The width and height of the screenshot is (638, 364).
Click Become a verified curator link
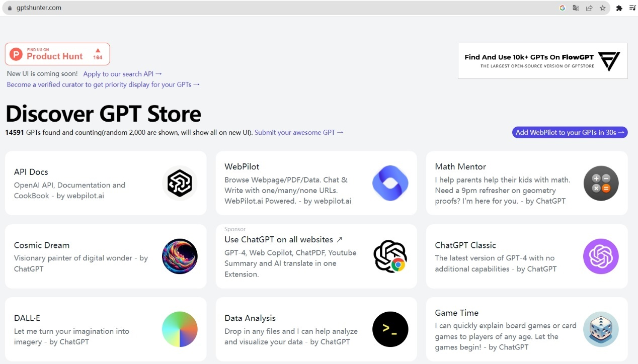coord(103,84)
